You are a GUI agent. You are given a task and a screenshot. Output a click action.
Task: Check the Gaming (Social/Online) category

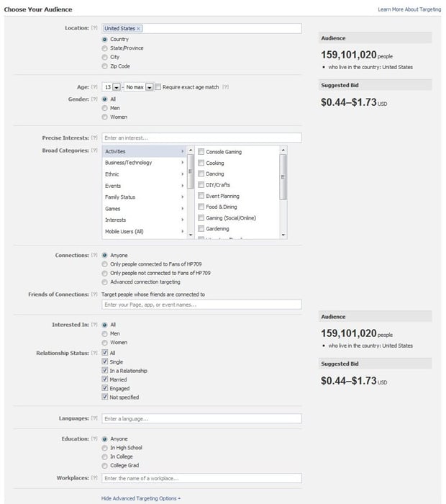[201, 218]
